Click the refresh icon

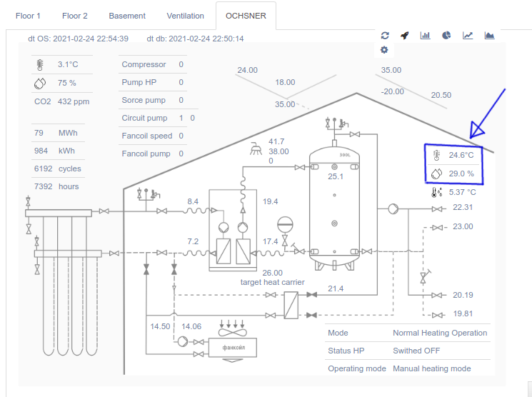point(385,35)
